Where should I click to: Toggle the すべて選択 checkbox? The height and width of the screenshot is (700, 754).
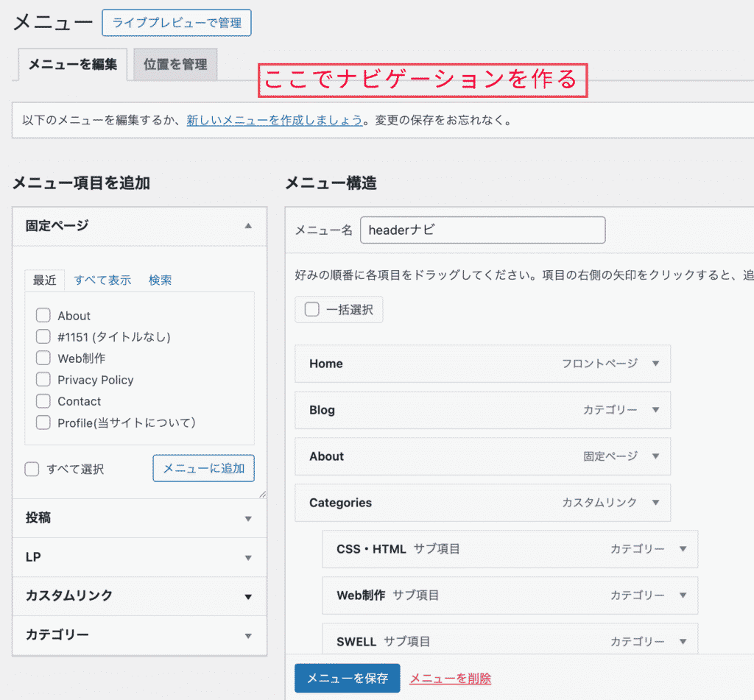click(x=32, y=469)
